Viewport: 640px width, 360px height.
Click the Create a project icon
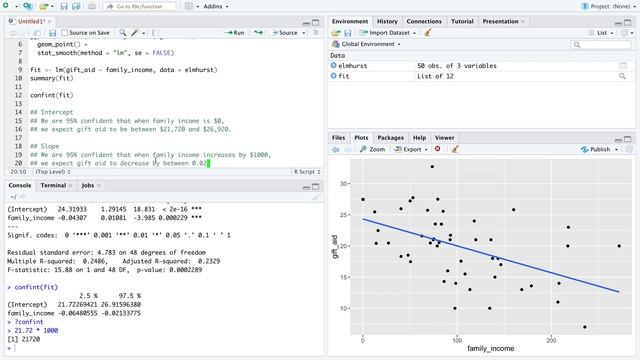point(28,6)
